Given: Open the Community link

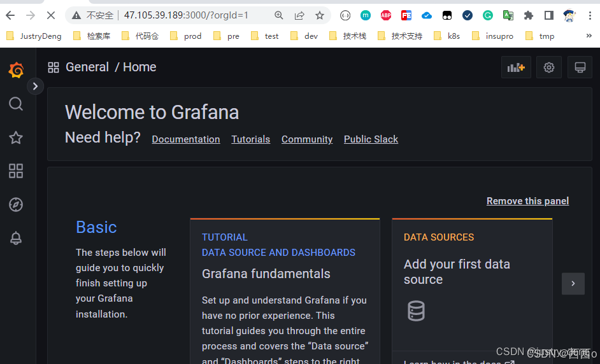Looking at the screenshot, I should point(307,139).
